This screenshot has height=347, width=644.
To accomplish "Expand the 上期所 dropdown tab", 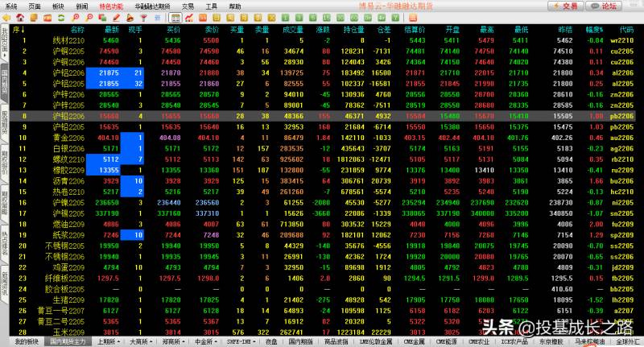I will pos(108,341).
